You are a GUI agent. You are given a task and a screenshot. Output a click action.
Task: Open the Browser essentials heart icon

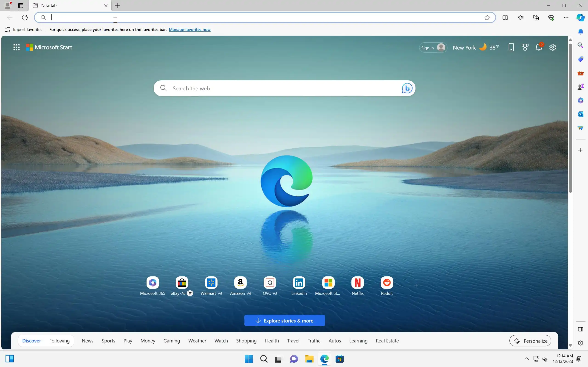click(551, 17)
